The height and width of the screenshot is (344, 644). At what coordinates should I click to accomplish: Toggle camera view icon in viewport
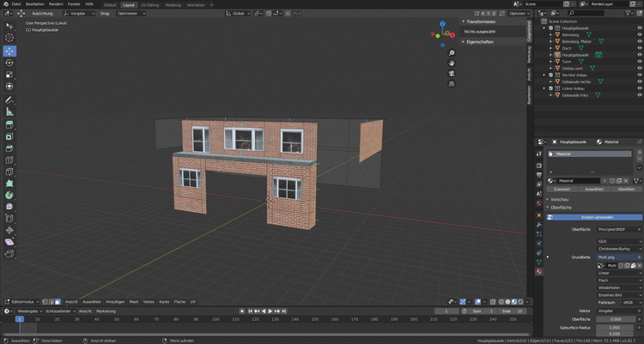[x=452, y=74]
